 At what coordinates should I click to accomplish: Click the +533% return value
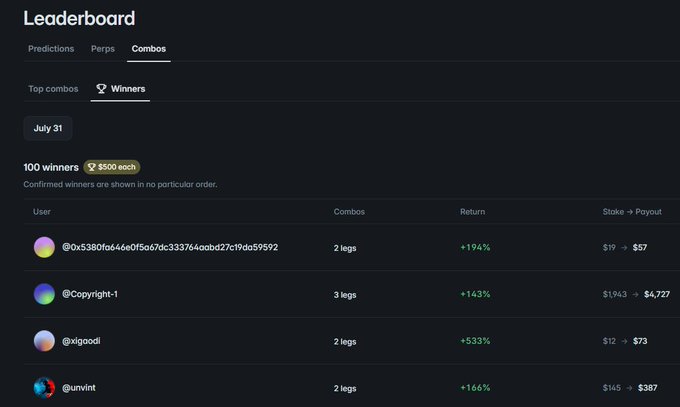click(x=475, y=341)
